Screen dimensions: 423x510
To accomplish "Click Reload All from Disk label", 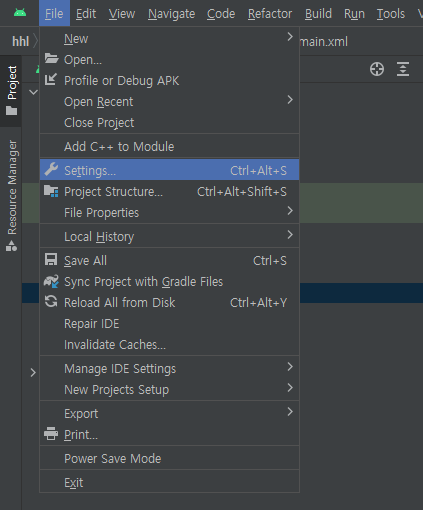I will coord(119,303).
